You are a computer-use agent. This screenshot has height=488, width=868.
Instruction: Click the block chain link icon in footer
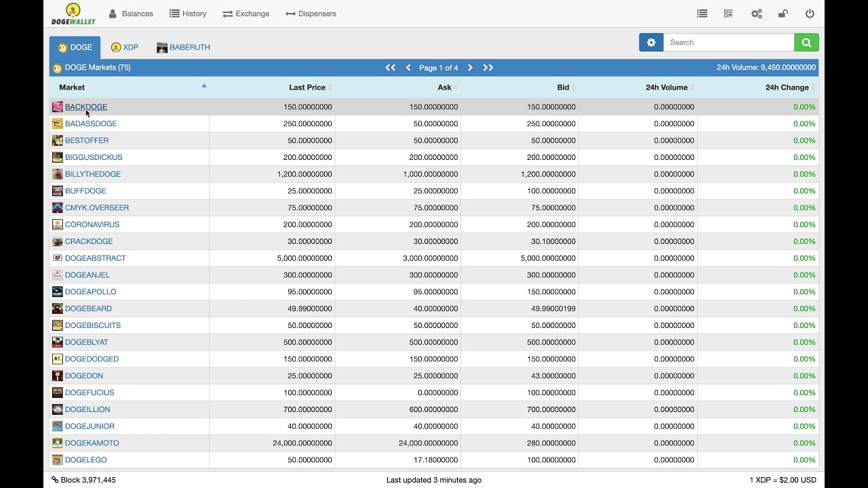(55, 480)
